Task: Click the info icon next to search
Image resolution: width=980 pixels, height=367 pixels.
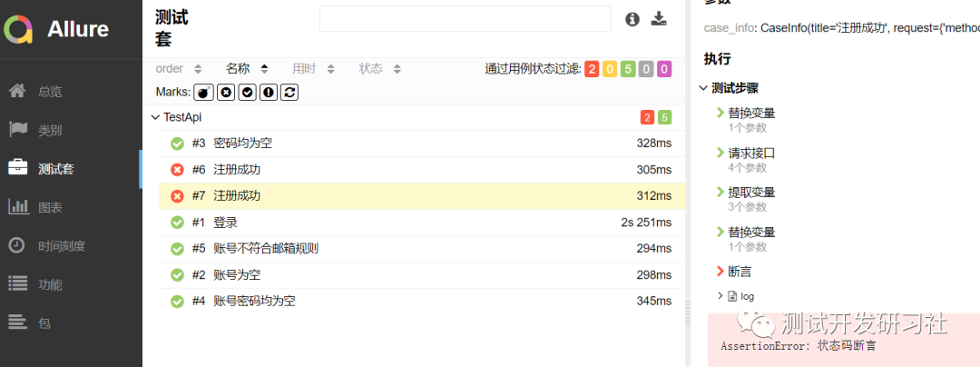Action: pyautogui.click(x=632, y=19)
